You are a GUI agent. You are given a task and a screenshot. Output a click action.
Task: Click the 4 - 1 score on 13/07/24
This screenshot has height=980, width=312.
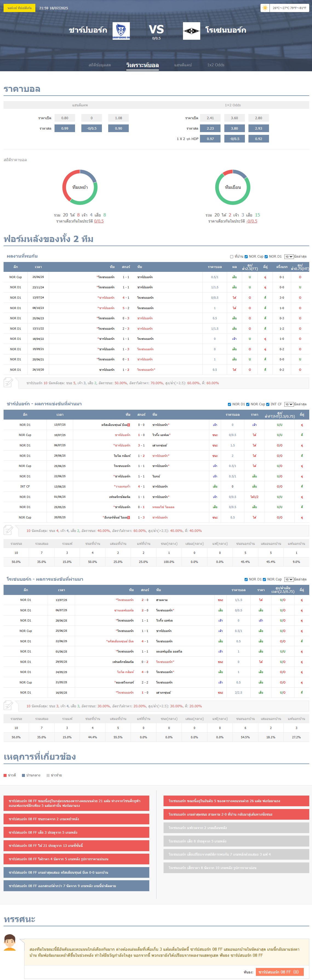126,298
